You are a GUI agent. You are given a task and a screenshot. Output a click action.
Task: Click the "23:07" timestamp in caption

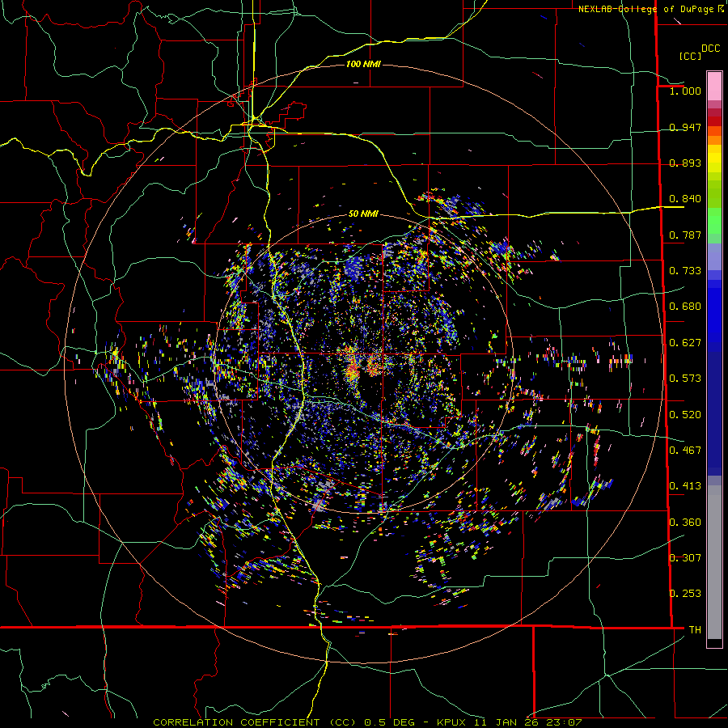click(563, 722)
